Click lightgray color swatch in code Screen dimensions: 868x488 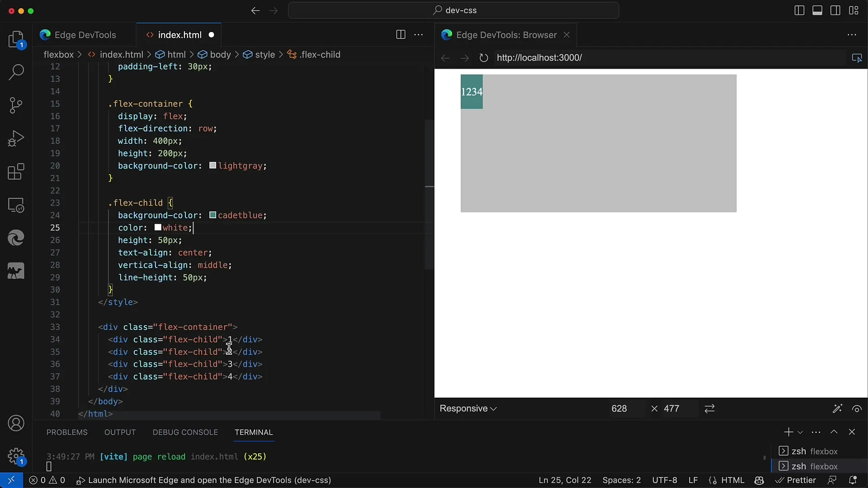click(212, 166)
